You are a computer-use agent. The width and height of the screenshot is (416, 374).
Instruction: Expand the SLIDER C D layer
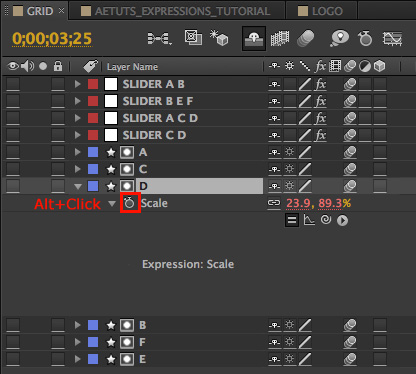coord(78,135)
